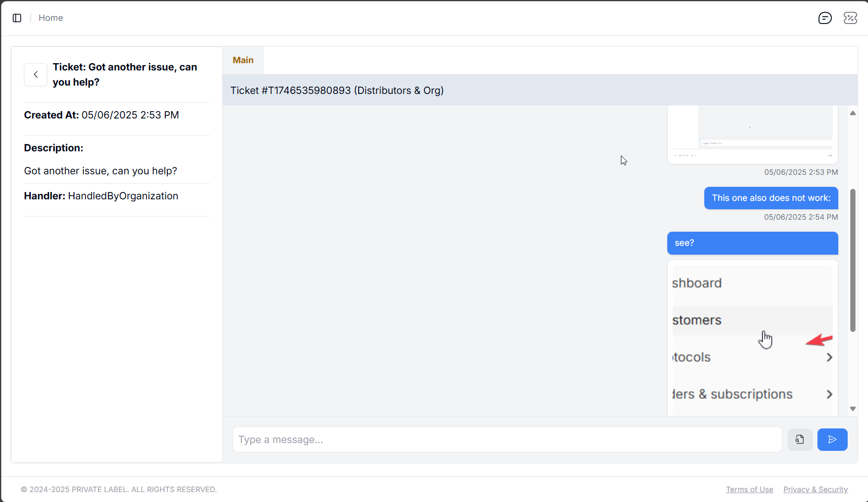Click the scroll up arrow in chat
The width and height of the screenshot is (868, 502).
853,113
